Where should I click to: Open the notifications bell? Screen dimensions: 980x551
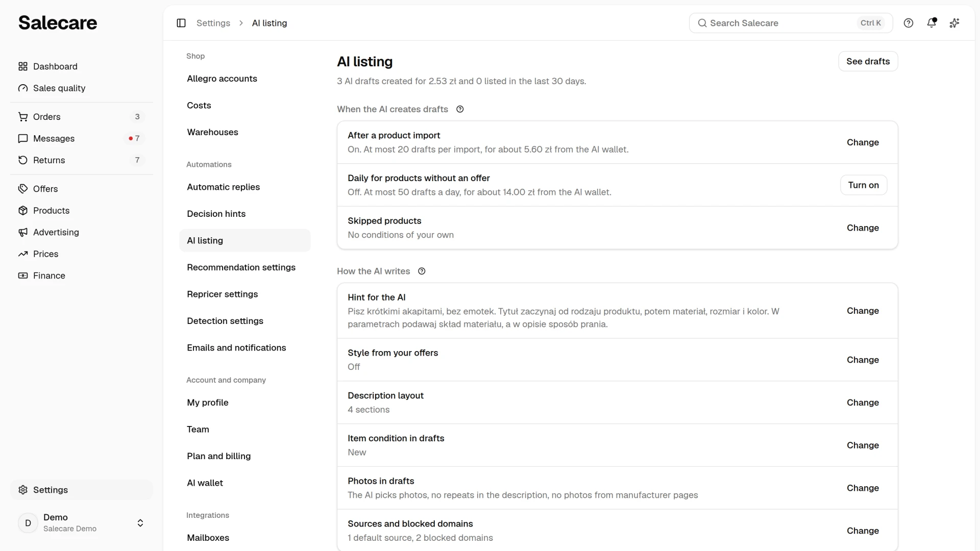(x=932, y=23)
